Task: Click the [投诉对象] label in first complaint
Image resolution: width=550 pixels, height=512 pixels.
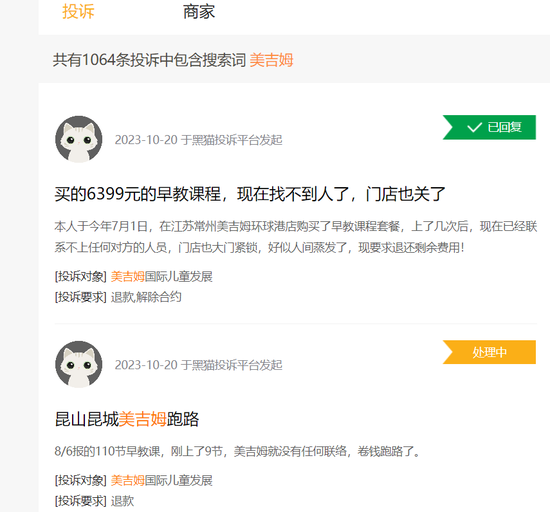Action: pos(80,277)
